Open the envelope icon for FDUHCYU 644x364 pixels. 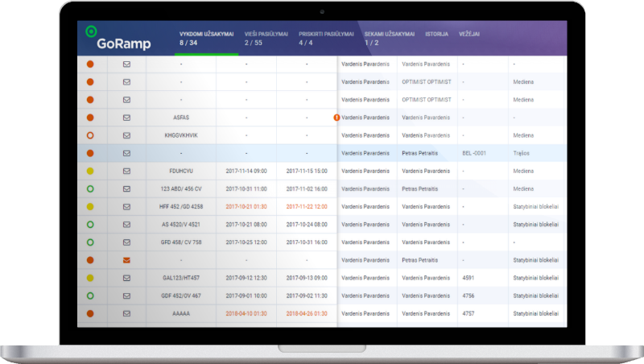126,171
